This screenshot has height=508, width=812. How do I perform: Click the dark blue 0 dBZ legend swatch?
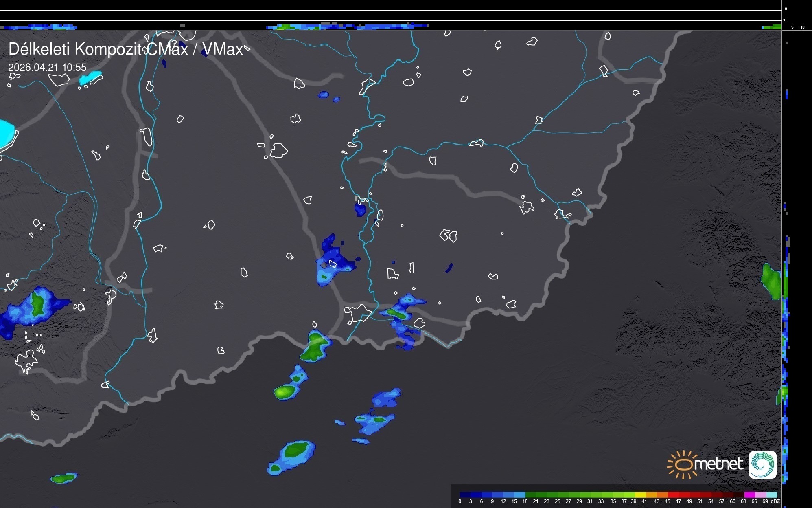[465, 495]
